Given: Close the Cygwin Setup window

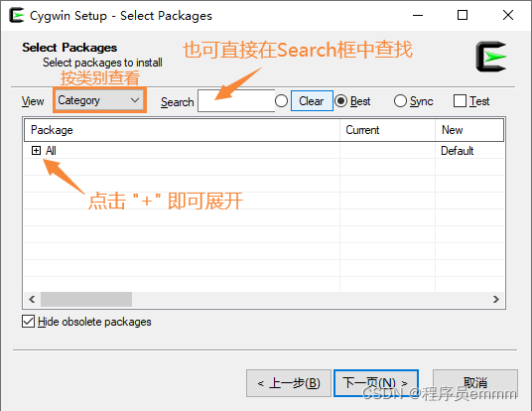Looking at the screenshot, I should [x=508, y=15].
